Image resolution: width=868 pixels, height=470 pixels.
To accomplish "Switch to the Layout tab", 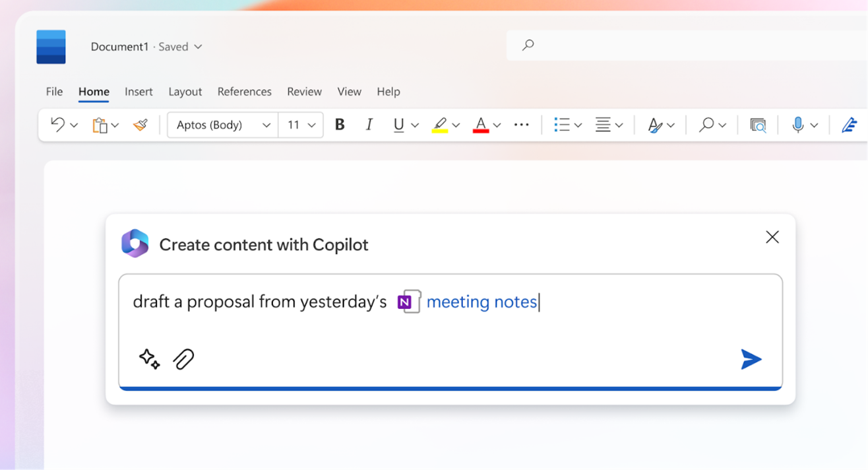I will tap(185, 92).
